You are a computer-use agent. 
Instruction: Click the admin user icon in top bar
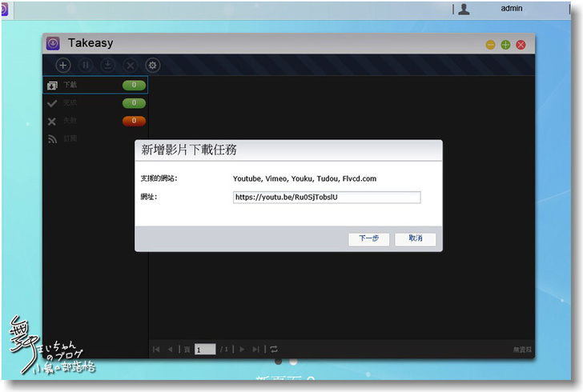(464, 9)
